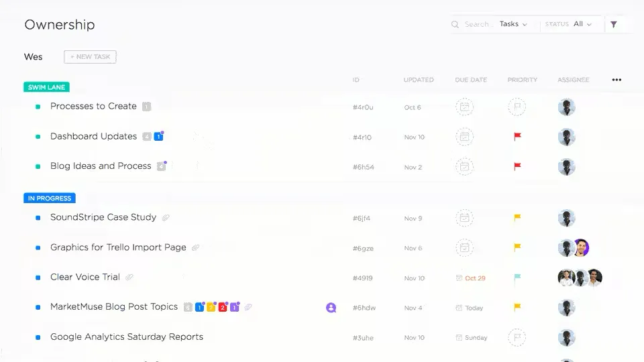
Task: Change red priority flag on Dashboard Updates
Action: (517, 136)
